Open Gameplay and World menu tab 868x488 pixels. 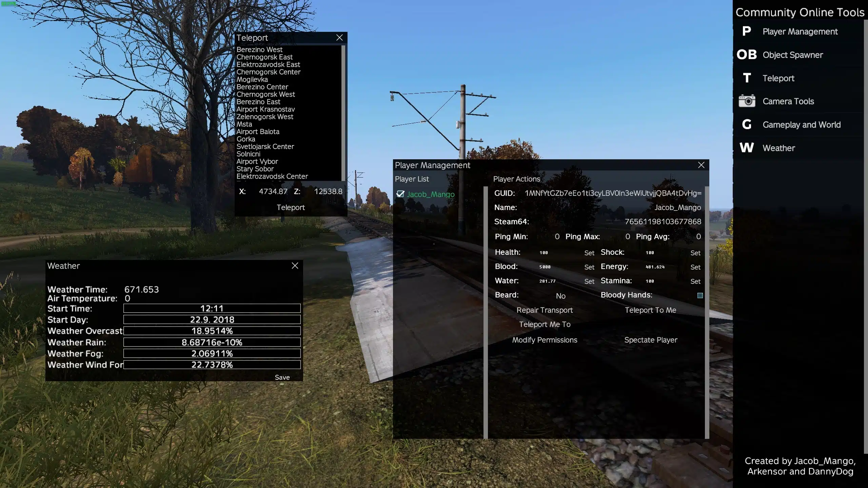pos(802,124)
